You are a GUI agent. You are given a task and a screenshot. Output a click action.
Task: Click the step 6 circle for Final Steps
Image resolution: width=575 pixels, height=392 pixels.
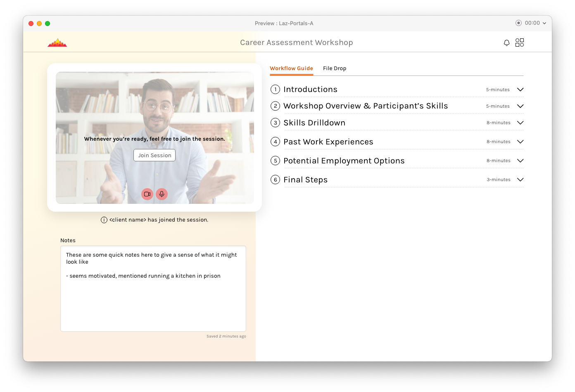[x=276, y=180]
